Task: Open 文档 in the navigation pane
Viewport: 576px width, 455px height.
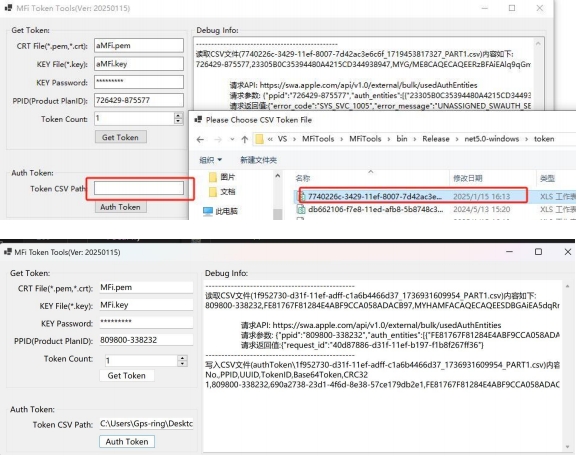Action: [x=227, y=192]
